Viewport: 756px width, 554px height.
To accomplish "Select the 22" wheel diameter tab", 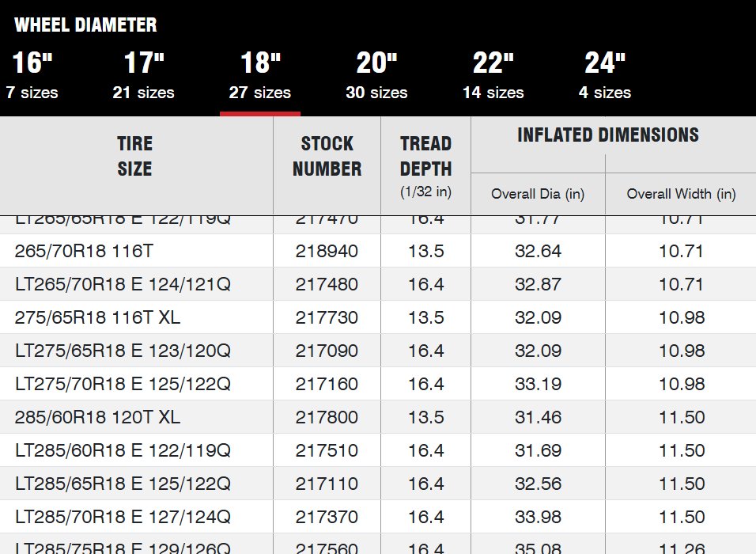I will point(493,75).
